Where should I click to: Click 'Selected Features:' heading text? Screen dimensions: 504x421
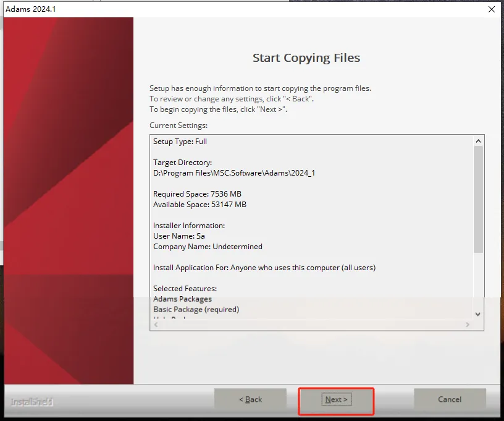point(185,289)
